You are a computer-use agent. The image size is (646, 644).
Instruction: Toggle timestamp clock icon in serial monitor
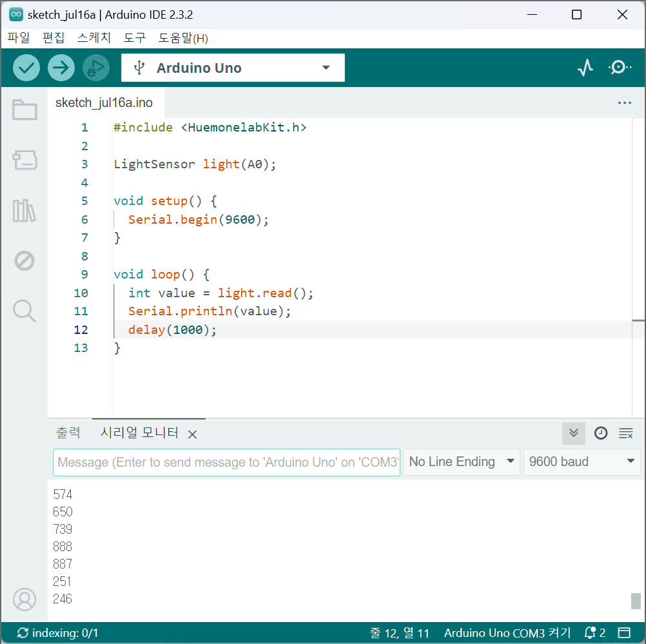point(601,433)
